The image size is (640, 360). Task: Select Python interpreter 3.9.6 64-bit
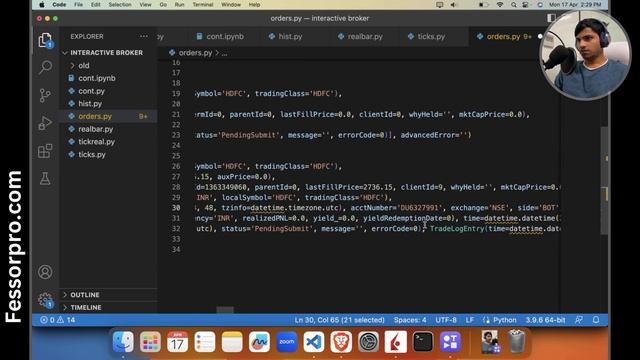click(545, 320)
